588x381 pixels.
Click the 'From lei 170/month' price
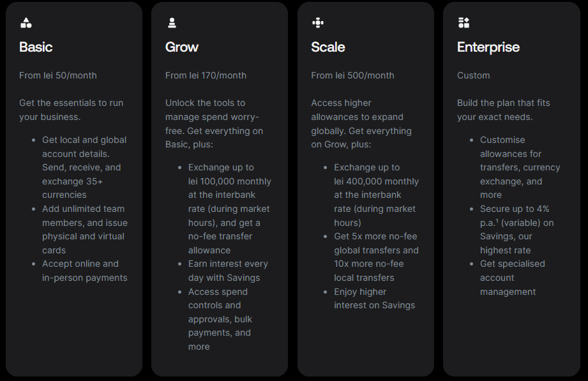[x=206, y=75]
